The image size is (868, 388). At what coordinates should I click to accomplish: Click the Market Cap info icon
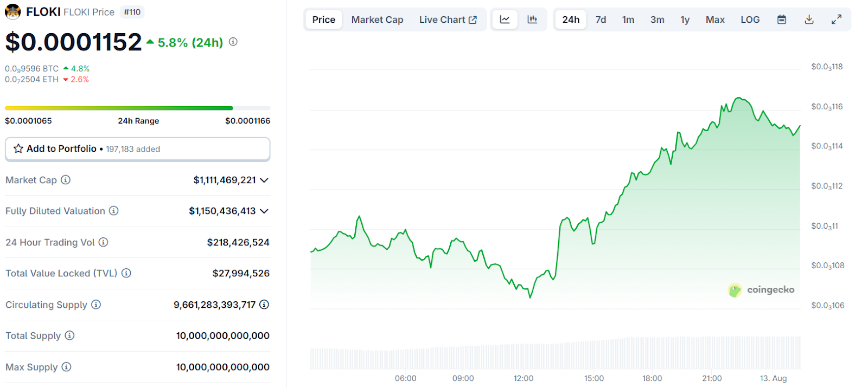click(66, 180)
